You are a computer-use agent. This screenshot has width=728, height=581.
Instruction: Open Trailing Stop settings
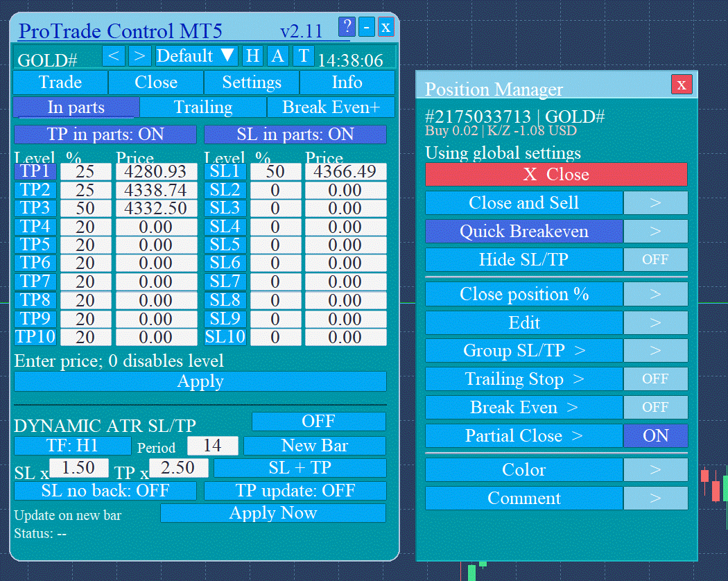[523, 379]
